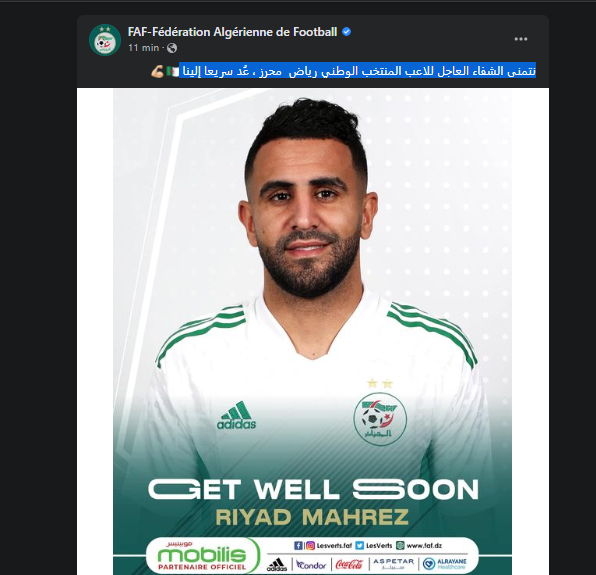This screenshot has width=596, height=575.
Task: Click the Instagram icon in the banner
Action: pos(310,546)
